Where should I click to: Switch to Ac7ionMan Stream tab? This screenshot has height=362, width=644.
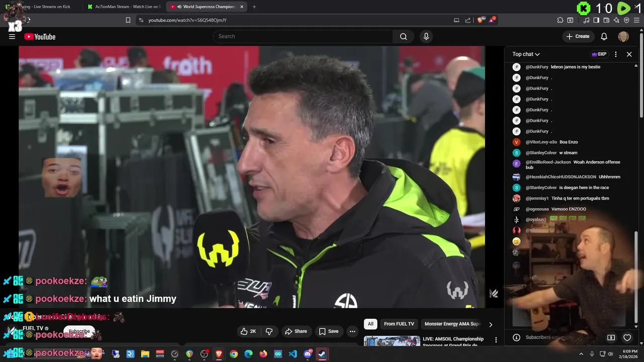(124, 7)
